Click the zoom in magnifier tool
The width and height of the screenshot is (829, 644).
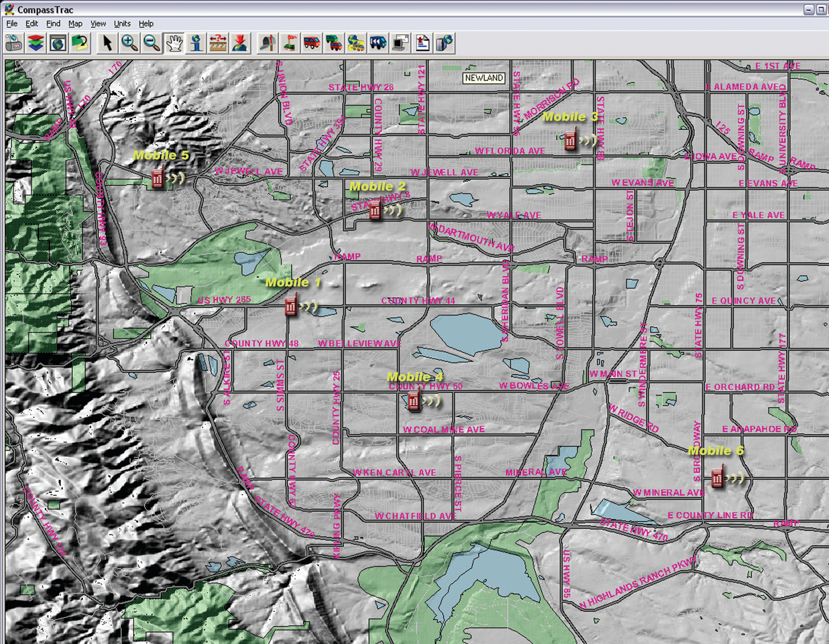129,43
